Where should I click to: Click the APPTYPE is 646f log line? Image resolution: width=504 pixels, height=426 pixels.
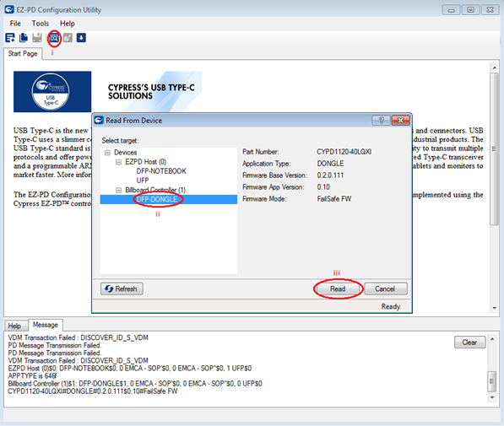(x=32, y=376)
